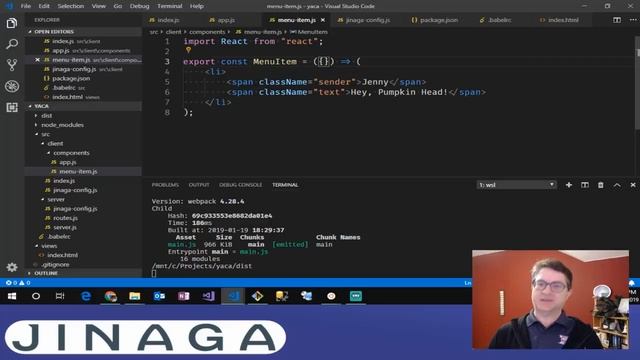640x360 pixels.
Task: Open the File menu
Action: 26,6
